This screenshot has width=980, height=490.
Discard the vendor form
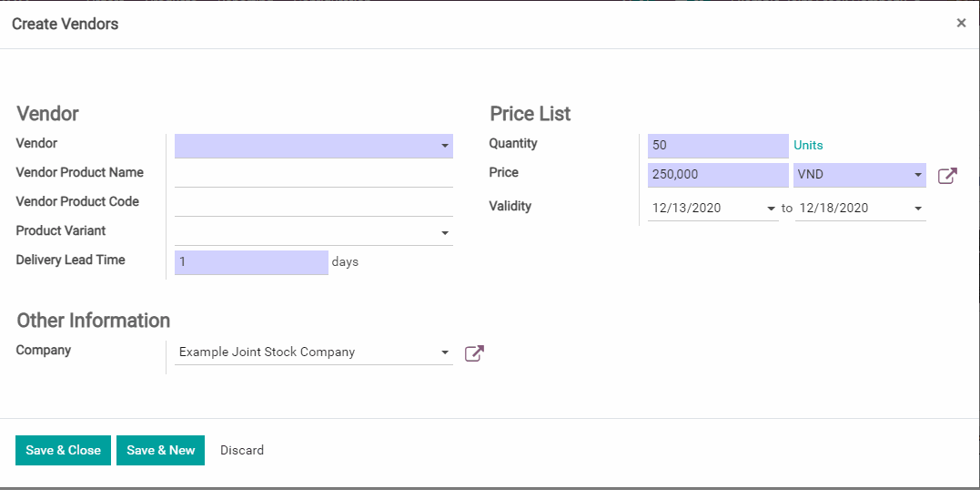click(x=242, y=450)
